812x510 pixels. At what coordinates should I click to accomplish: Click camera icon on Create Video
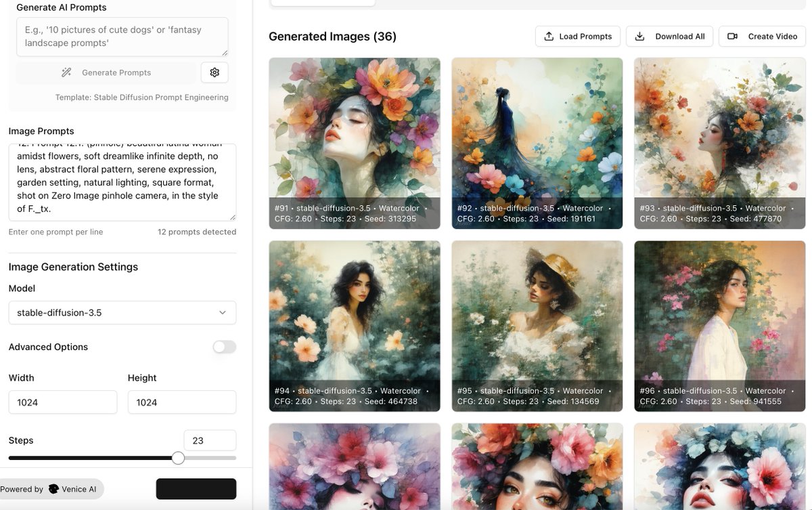[x=732, y=37]
